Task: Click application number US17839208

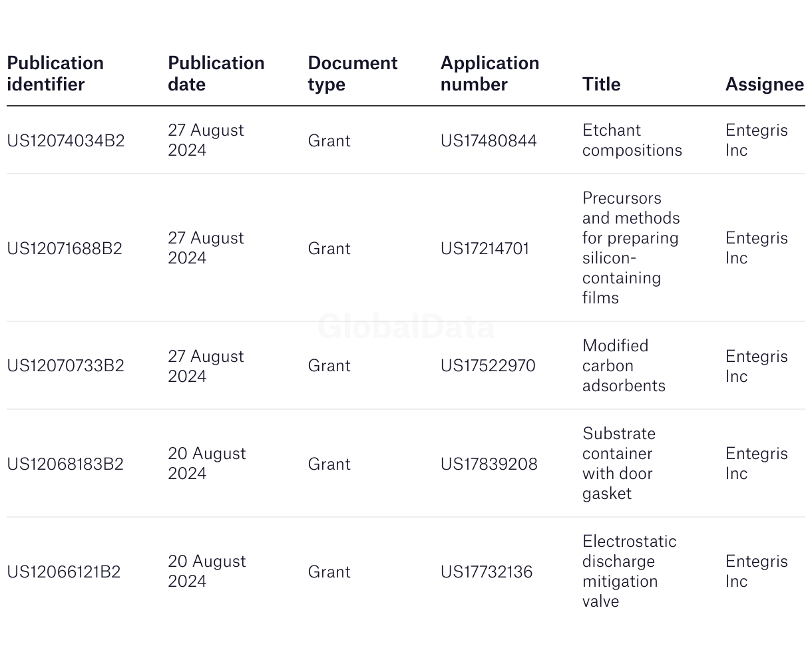Action: (x=489, y=464)
